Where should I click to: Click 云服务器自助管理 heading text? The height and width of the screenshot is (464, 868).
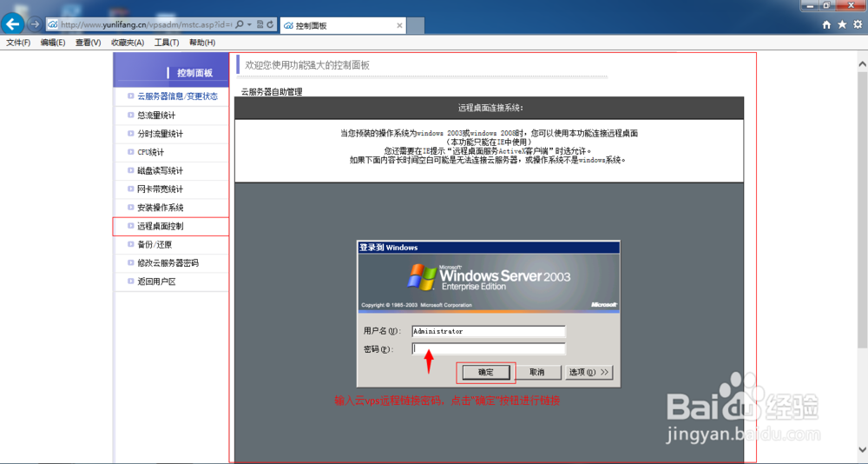click(272, 92)
